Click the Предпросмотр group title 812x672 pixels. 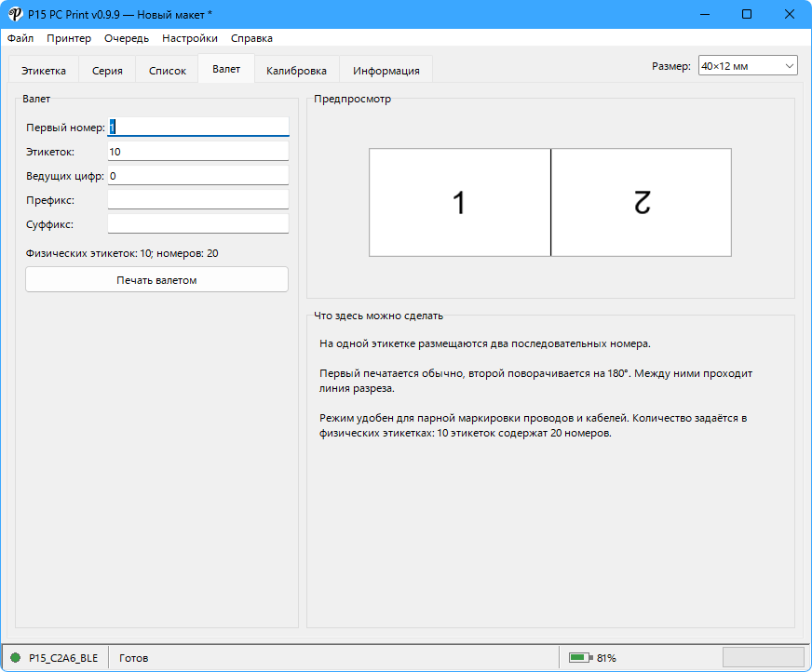pos(352,99)
